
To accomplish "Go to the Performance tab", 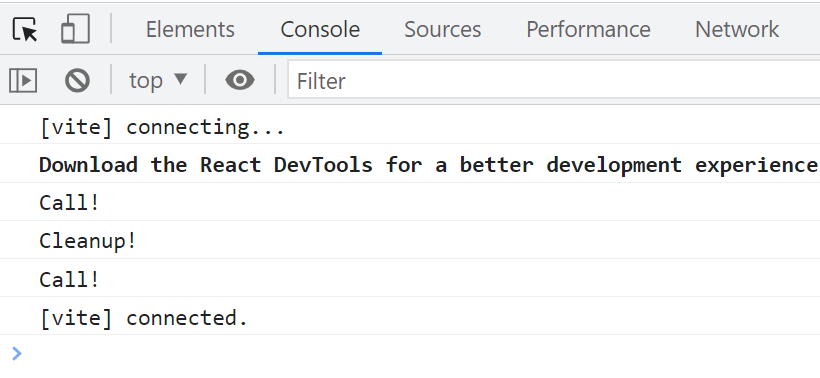I will (588, 29).
